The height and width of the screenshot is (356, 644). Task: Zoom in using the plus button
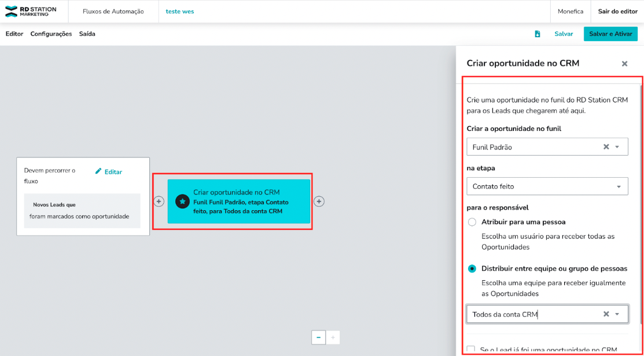(333, 337)
